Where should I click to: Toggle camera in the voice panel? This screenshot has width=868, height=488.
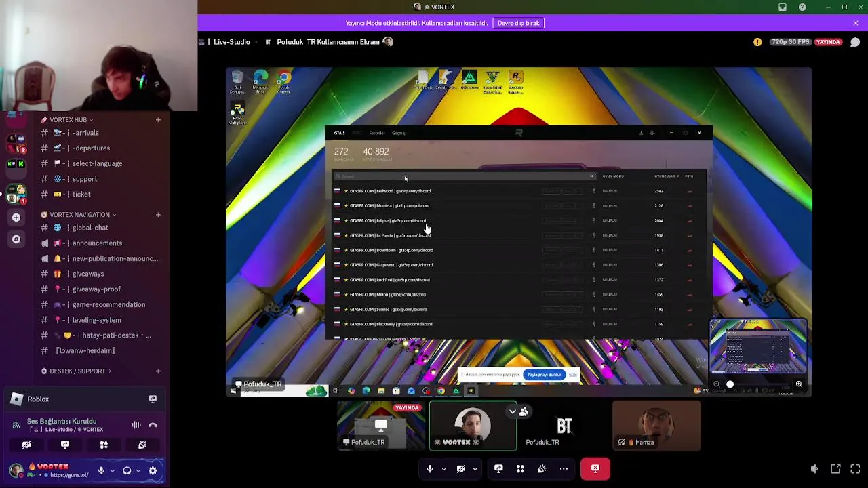click(26, 445)
